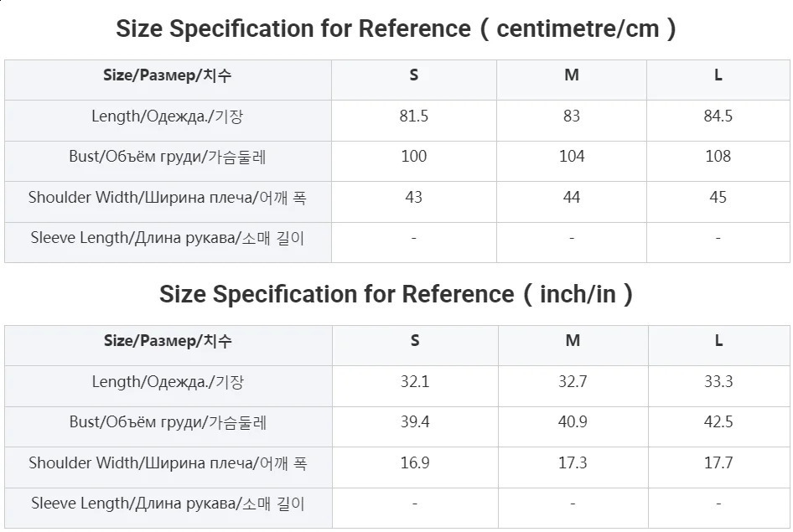Select the L column header in centimetre table
793x532 pixels.
click(718, 75)
